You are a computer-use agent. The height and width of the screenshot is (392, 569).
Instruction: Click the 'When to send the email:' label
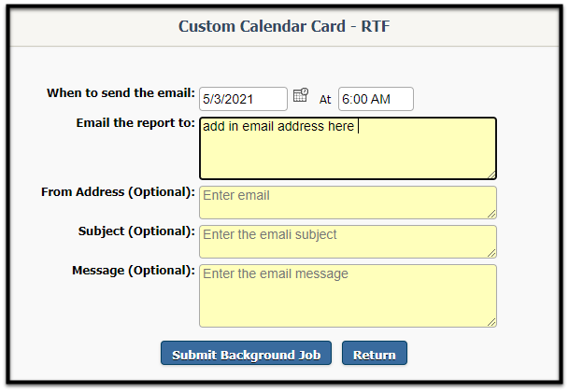click(x=121, y=92)
